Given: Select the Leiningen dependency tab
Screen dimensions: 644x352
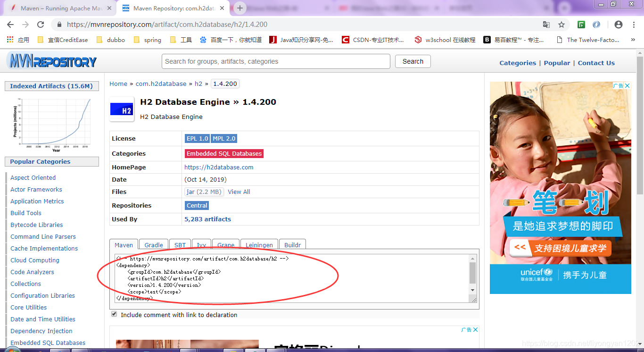Looking at the screenshot, I should point(259,245).
